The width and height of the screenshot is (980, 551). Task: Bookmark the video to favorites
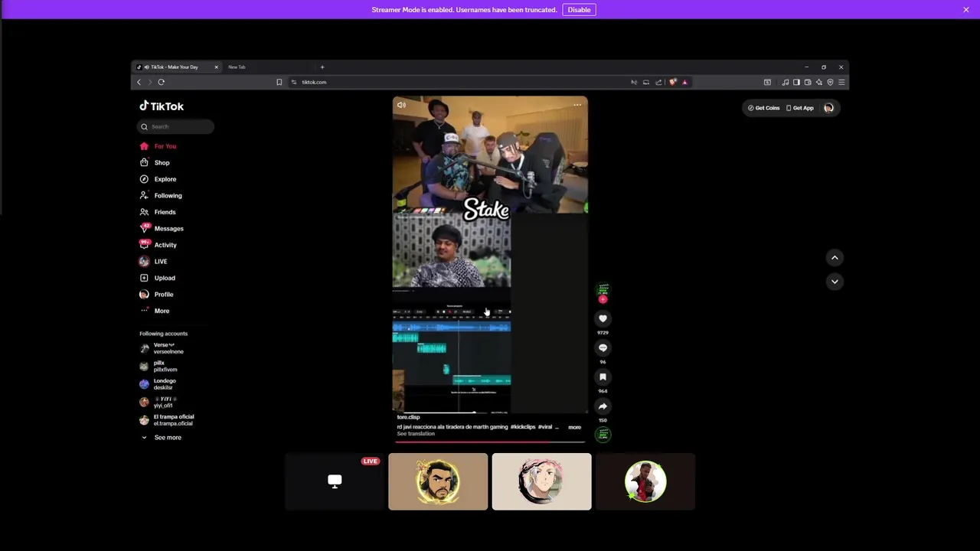coord(603,377)
